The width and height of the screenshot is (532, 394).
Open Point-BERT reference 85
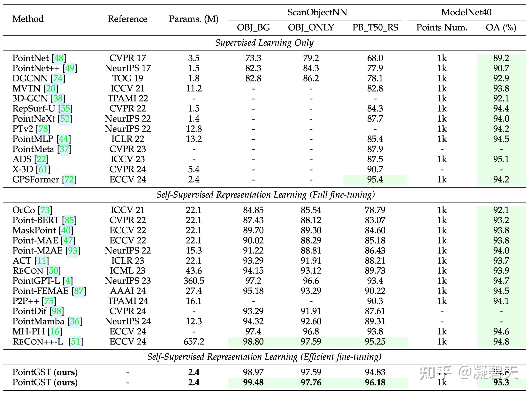click(x=69, y=220)
